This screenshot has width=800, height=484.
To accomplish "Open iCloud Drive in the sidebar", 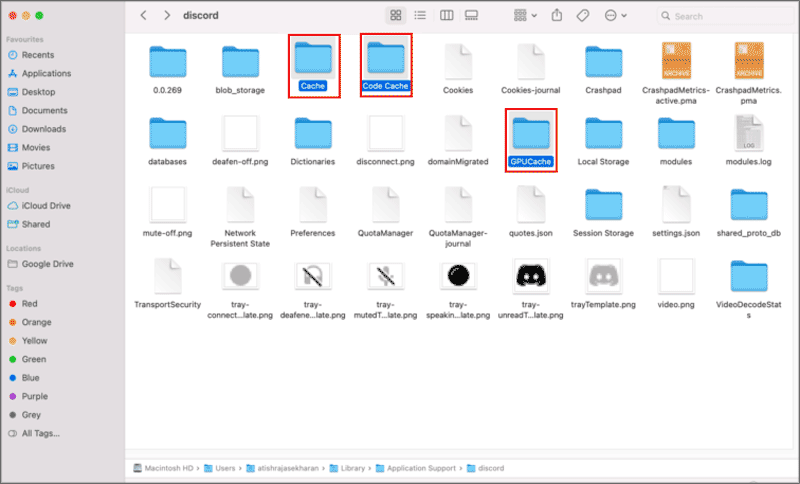I will click(x=39, y=206).
